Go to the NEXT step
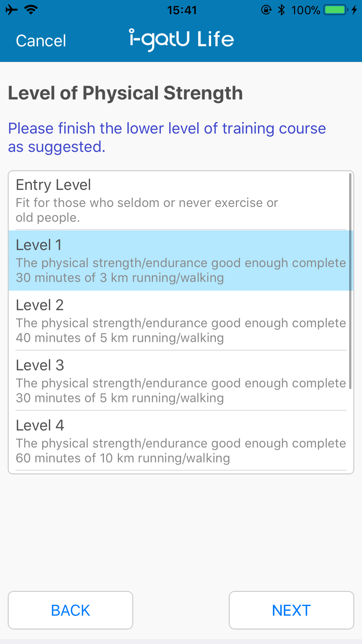362x644 pixels. (292, 610)
